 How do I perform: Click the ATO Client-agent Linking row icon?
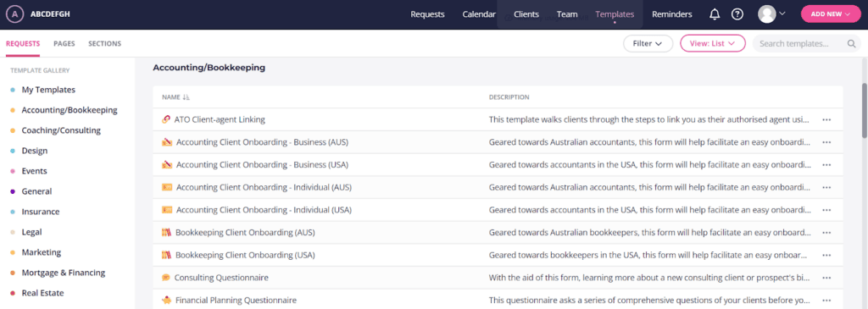tap(165, 119)
